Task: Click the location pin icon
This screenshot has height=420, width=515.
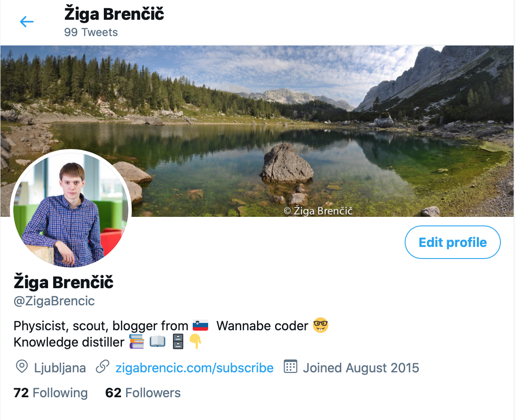Action: (21, 368)
